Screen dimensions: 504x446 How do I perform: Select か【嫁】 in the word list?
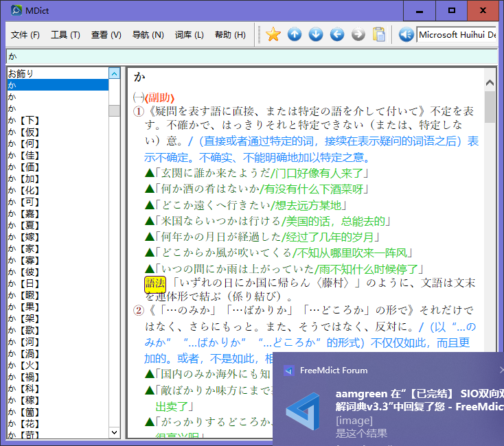(x=58, y=237)
